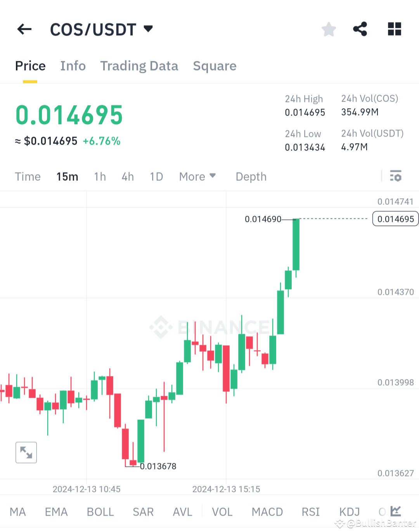Select the BOLL indicator
419x532 pixels.
100,512
